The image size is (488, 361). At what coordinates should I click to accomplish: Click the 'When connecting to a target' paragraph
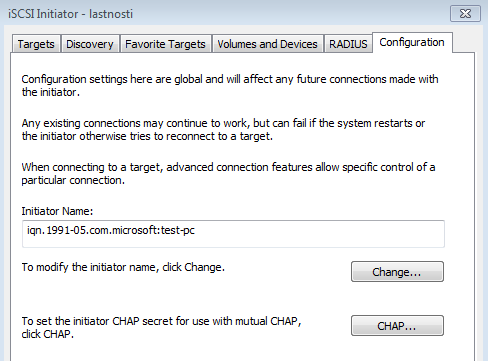pos(228,173)
